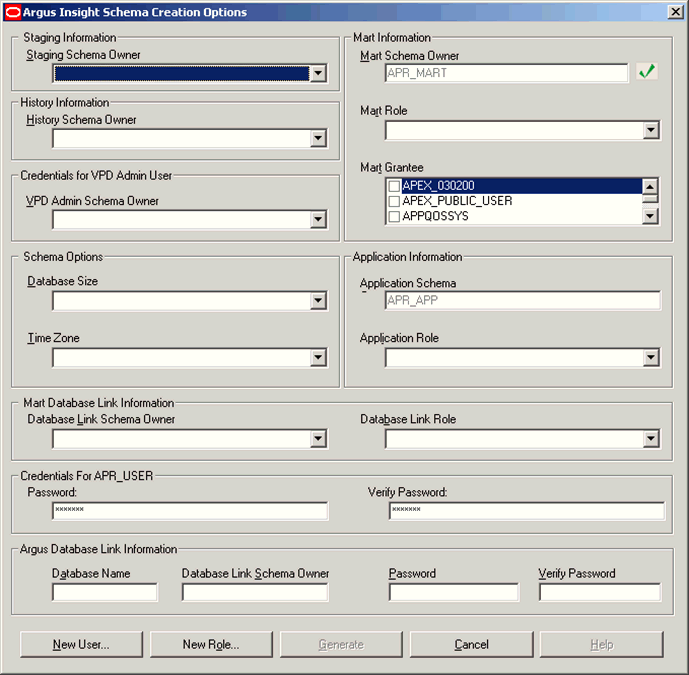Cancel the schema creation dialog
Viewport: 689px width, 675px height.
click(x=471, y=644)
